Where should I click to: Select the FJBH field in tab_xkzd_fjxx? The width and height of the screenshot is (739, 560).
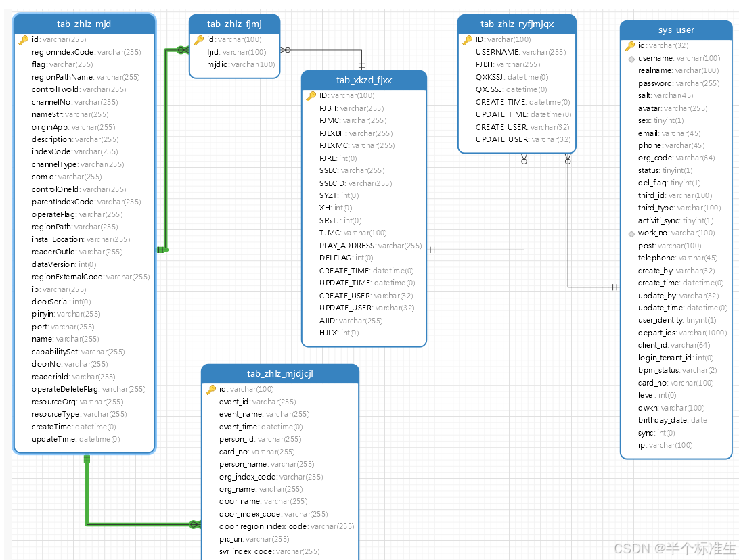(x=352, y=108)
